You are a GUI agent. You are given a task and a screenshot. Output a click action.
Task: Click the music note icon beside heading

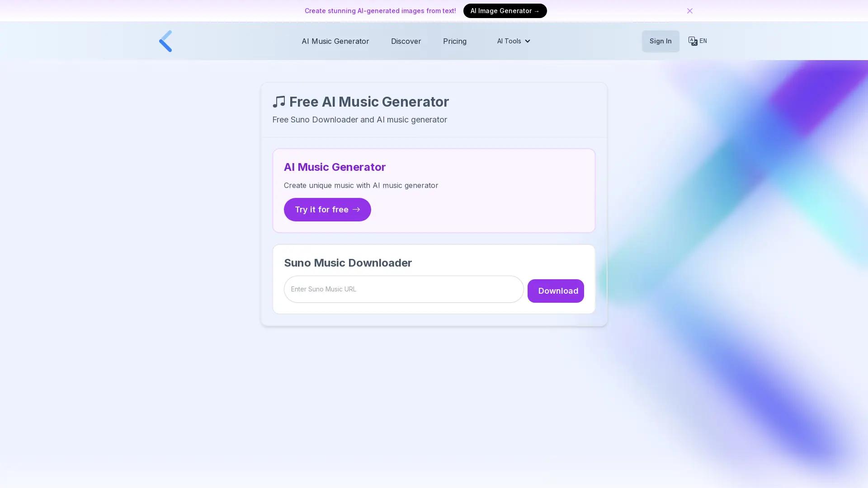pos(279,101)
